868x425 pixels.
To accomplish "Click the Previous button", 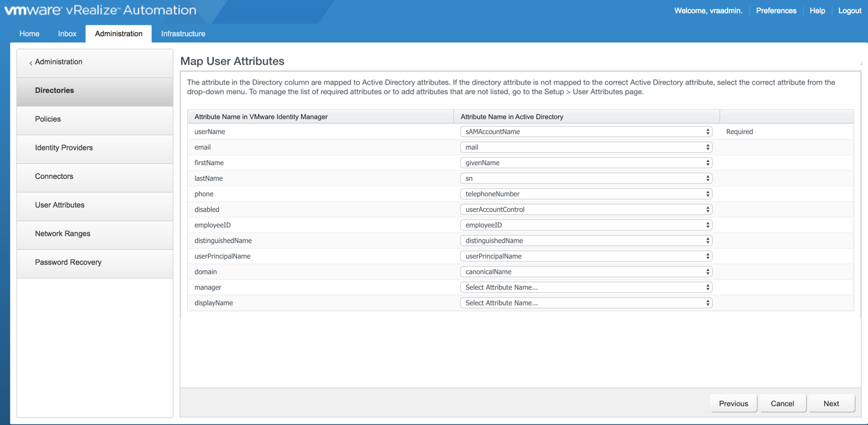I will tap(733, 403).
